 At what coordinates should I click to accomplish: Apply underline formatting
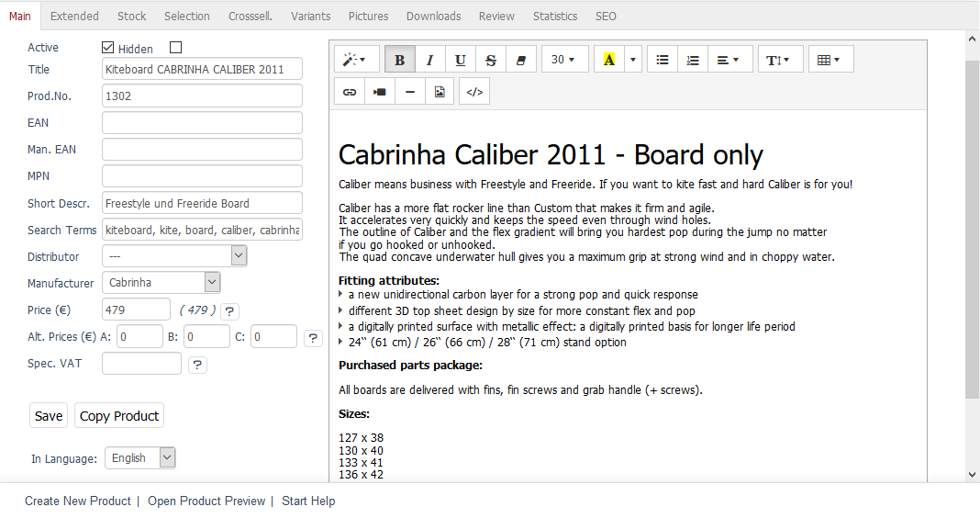[460, 60]
